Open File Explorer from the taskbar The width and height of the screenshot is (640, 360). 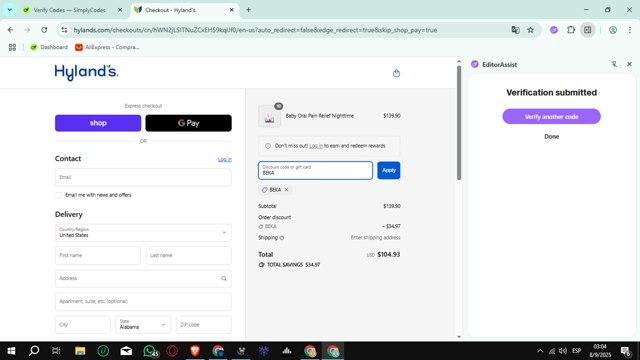pyautogui.click(x=80, y=351)
